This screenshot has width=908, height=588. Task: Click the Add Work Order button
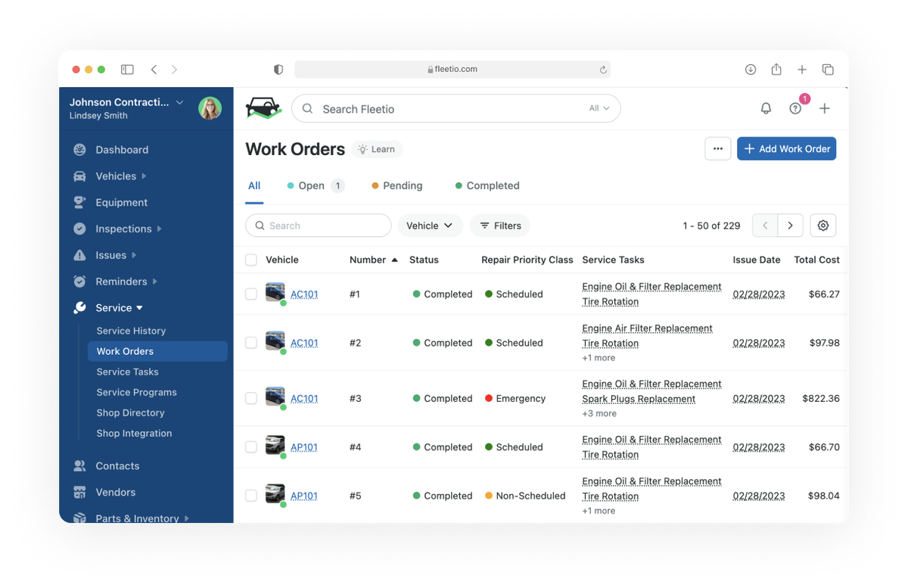[x=786, y=148]
